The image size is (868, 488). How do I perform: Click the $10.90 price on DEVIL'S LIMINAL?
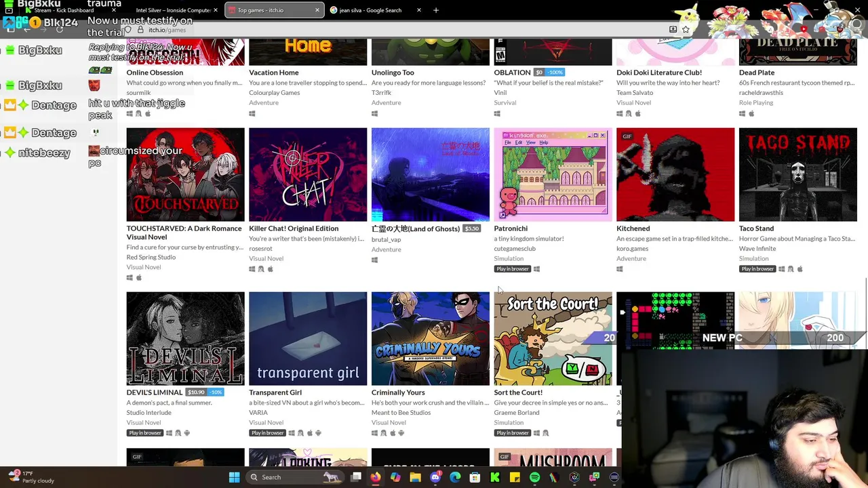tap(196, 392)
